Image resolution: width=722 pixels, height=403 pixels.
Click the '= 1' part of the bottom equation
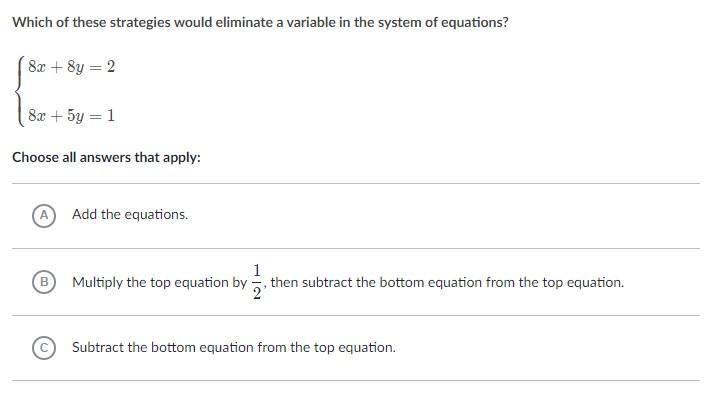tap(104, 116)
